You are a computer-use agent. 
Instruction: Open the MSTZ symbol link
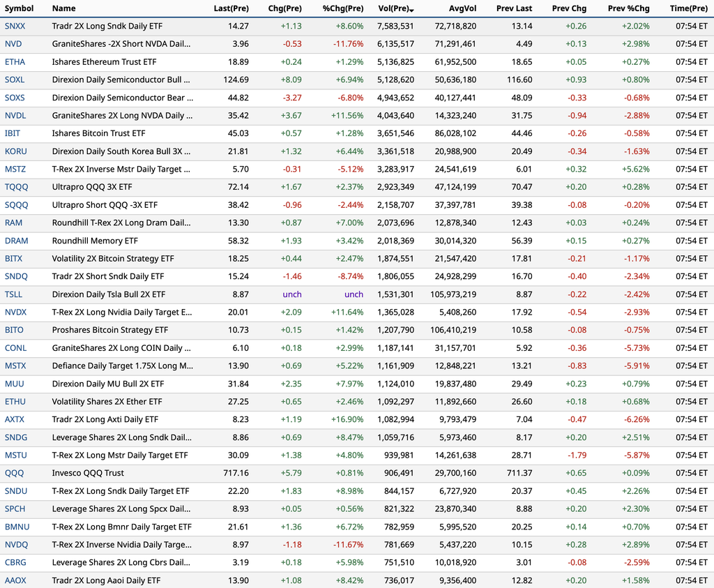[x=15, y=169]
